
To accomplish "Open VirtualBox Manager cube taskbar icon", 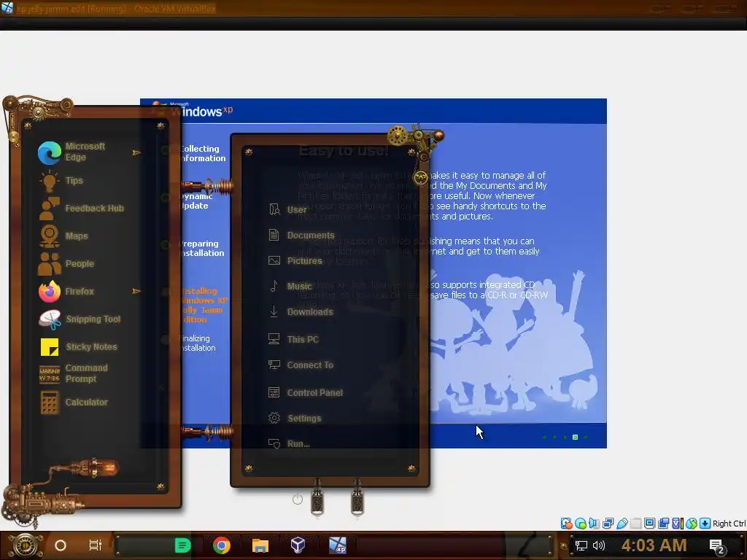I will pyautogui.click(x=298, y=545).
